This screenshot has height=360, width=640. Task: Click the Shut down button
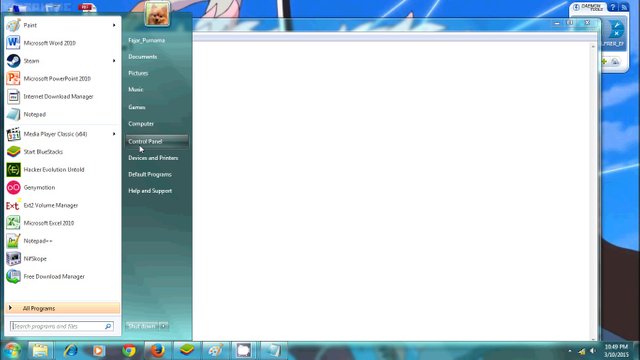[x=142, y=326]
